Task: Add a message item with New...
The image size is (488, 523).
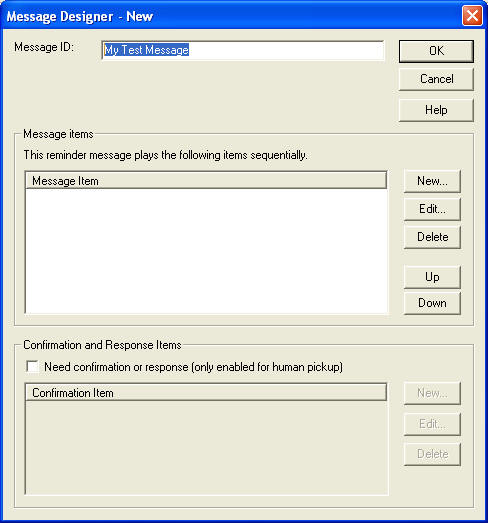Action: [432, 181]
